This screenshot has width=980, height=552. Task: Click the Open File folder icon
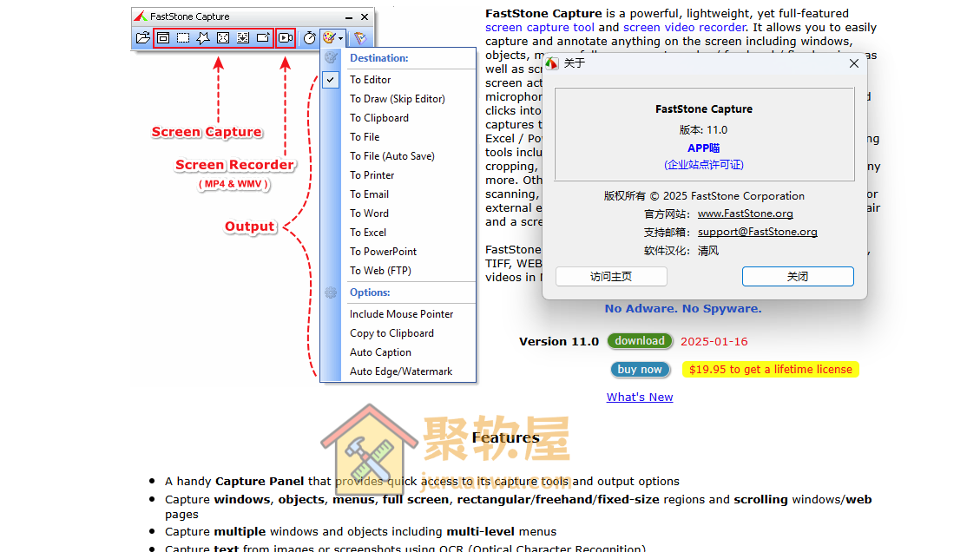[x=143, y=38]
